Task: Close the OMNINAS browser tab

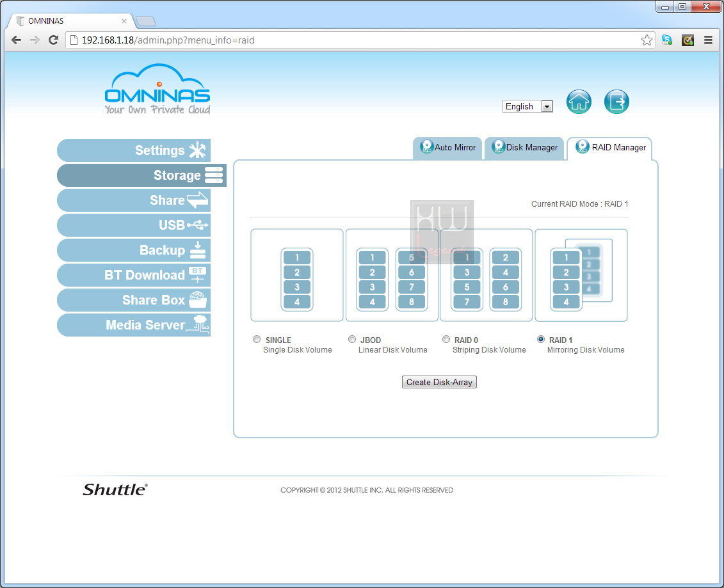Action: [124, 21]
